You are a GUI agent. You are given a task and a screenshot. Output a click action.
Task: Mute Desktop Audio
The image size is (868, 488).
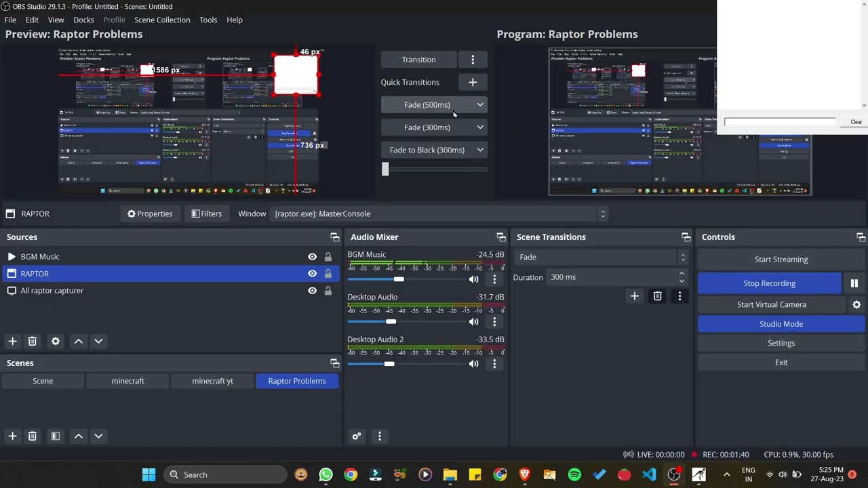(x=473, y=322)
